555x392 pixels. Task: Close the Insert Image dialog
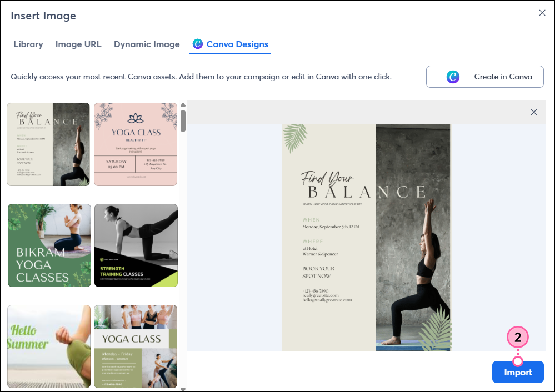[542, 12]
